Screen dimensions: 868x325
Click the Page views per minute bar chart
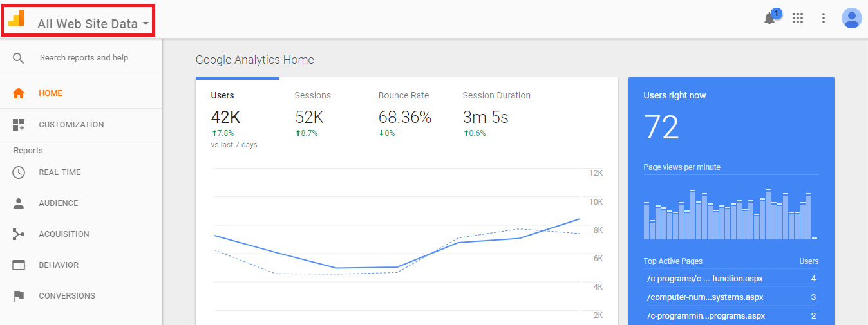point(731,214)
